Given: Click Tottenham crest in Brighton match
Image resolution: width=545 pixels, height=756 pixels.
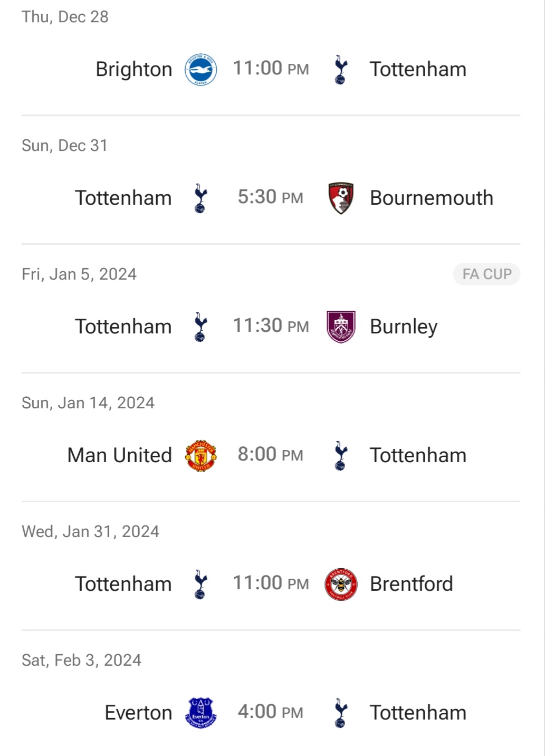Looking at the screenshot, I should [341, 70].
